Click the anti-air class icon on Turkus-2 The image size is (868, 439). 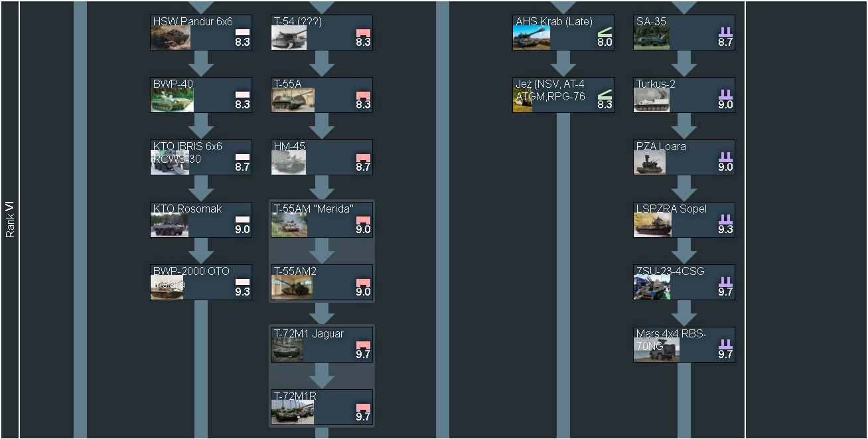click(725, 94)
